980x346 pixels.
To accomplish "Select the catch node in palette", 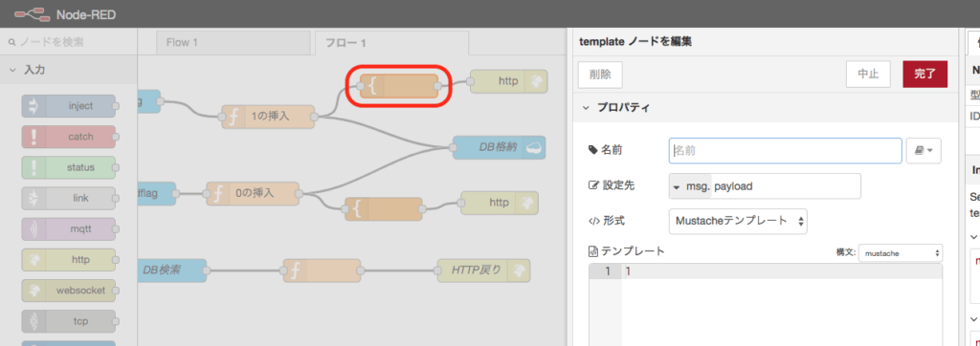I will pos(69,137).
